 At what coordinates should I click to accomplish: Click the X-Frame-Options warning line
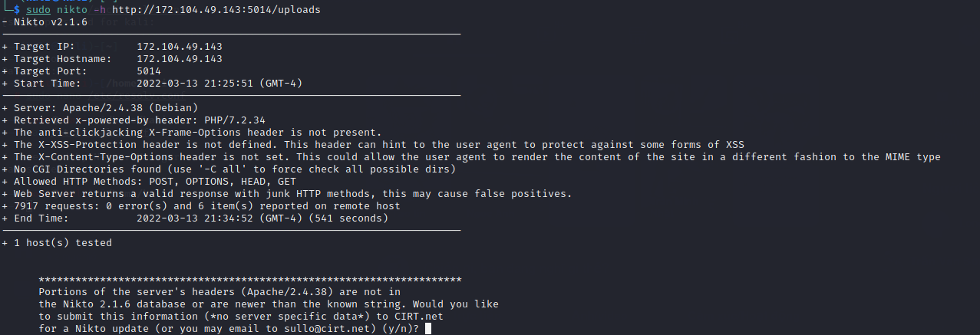pyautogui.click(x=198, y=133)
